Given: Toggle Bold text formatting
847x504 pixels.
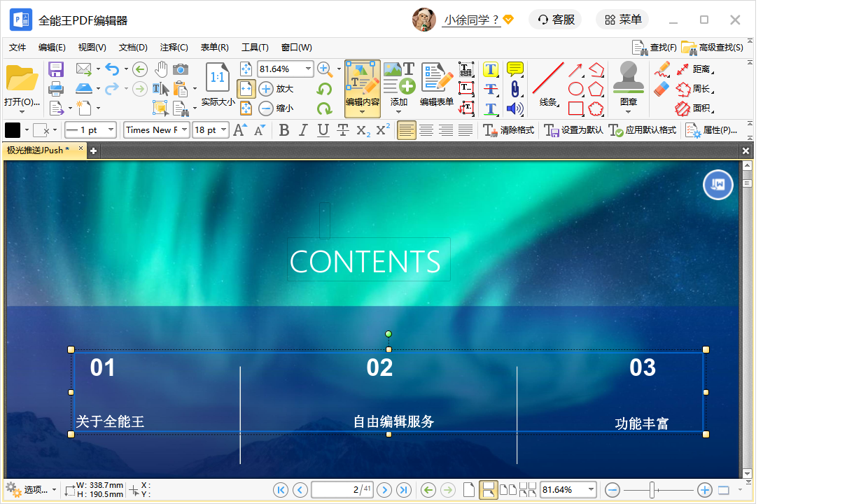Looking at the screenshot, I should click(x=283, y=130).
